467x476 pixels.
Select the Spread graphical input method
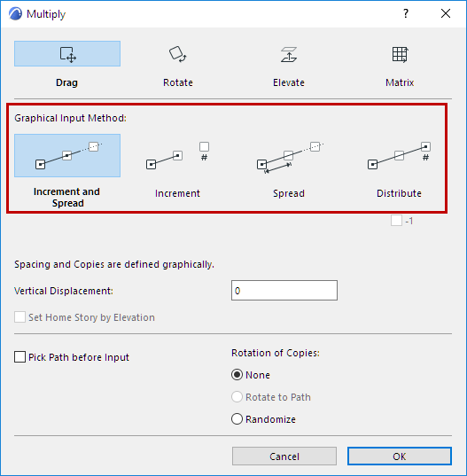[x=289, y=155]
